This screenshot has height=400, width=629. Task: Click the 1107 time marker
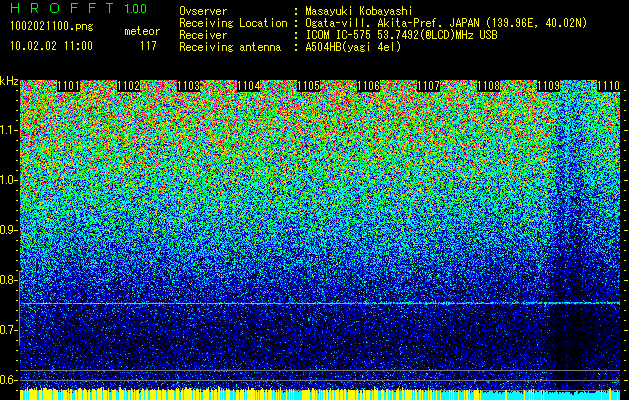[428, 86]
